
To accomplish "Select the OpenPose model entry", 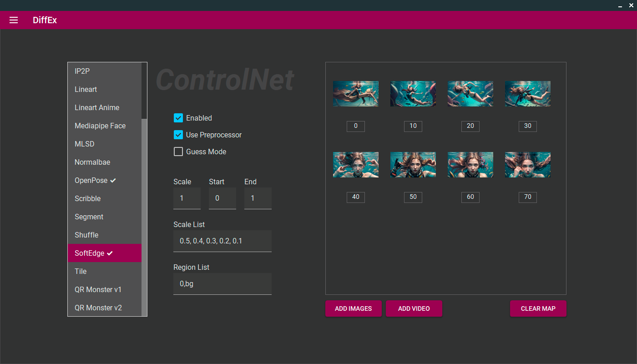I will pos(105,180).
